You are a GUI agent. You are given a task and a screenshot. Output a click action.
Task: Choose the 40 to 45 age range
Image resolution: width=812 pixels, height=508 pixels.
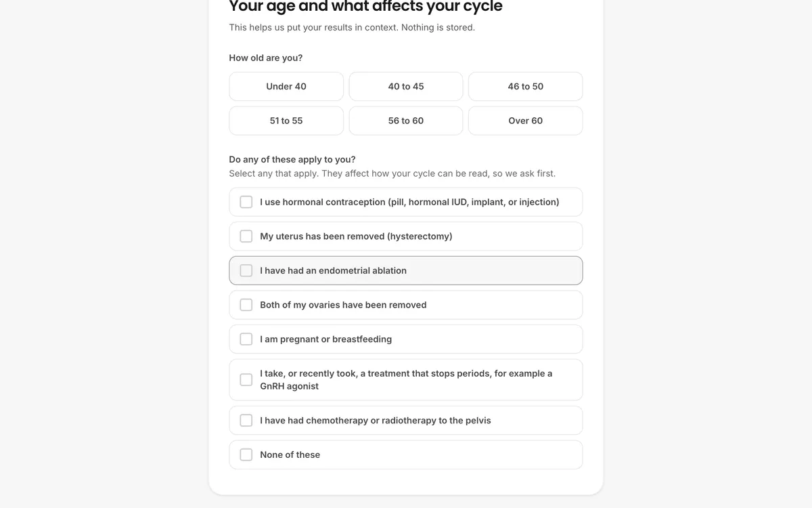[x=406, y=87]
